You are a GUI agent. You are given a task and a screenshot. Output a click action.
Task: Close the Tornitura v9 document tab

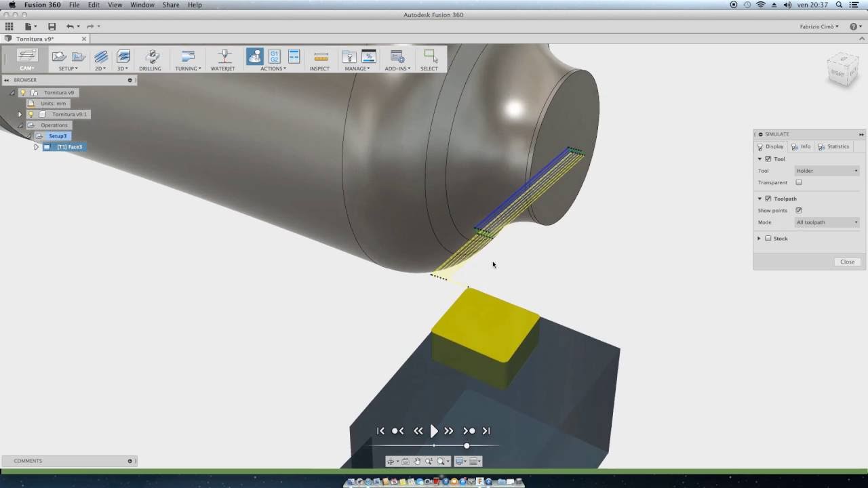coord(84,39)
